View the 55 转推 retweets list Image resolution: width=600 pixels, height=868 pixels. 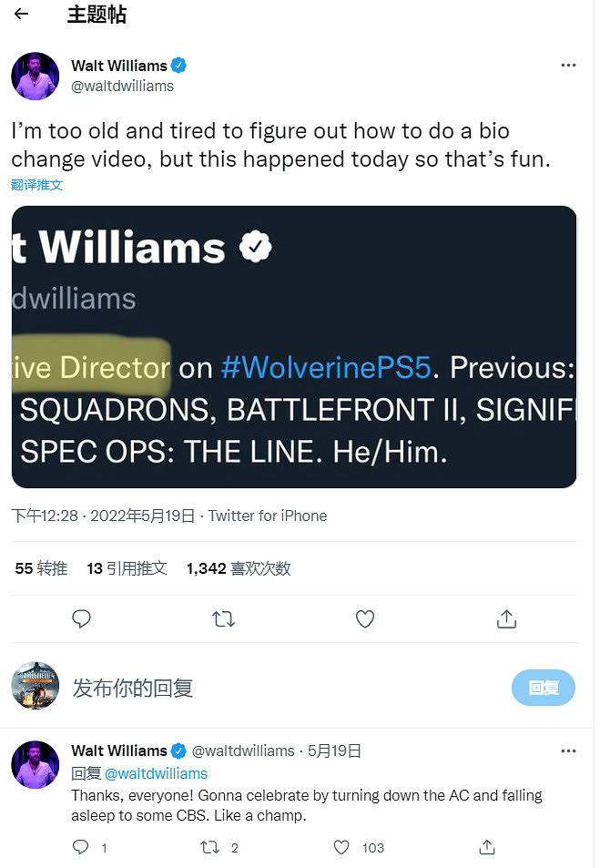42,568
